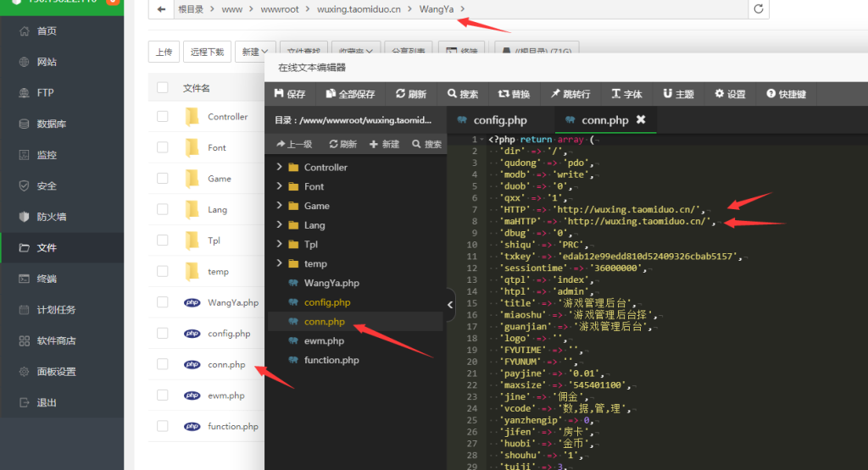The width and height of the screenshot is (868, 470).
Task: Open the replace (替换) tool
Action: tap(503, 94)
